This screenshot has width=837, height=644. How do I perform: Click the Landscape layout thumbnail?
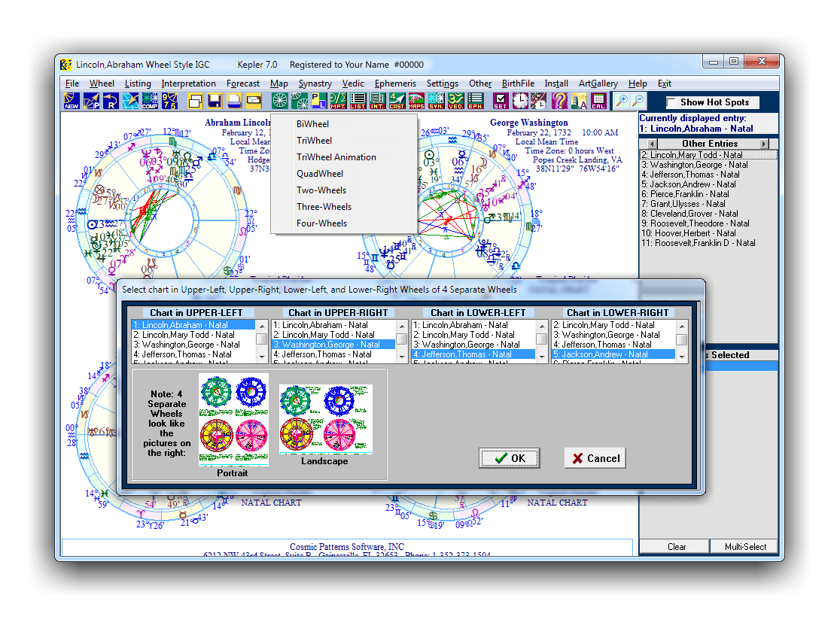(x=326, y=419)
